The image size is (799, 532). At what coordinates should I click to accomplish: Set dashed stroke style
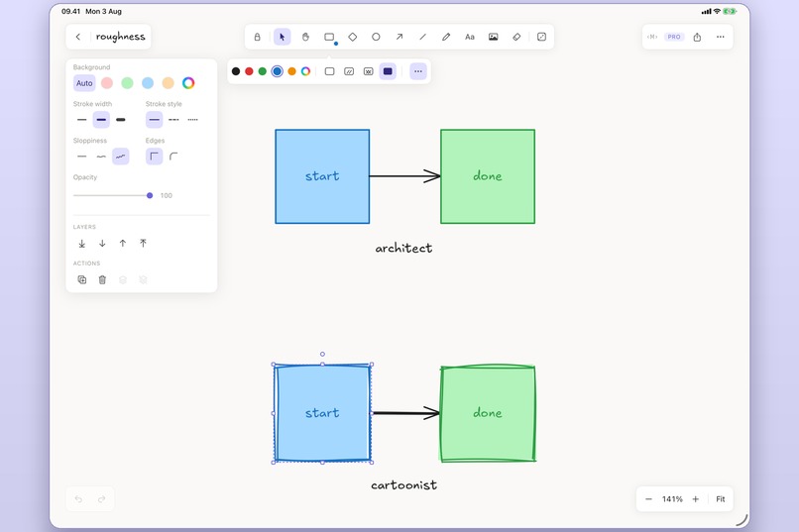(173, 120)
